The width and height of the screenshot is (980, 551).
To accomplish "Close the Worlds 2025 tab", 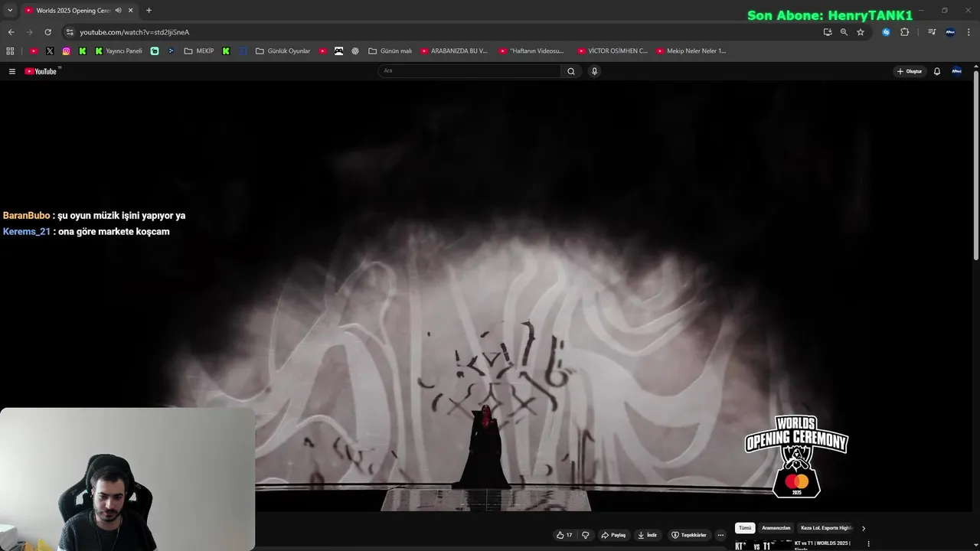I will coord(130,11).
